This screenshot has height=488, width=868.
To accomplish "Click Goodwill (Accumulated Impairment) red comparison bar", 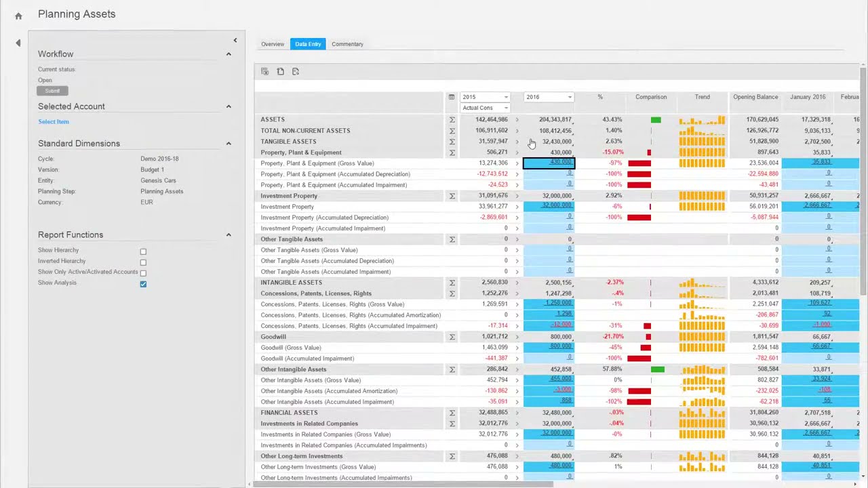I will (639, 359).
